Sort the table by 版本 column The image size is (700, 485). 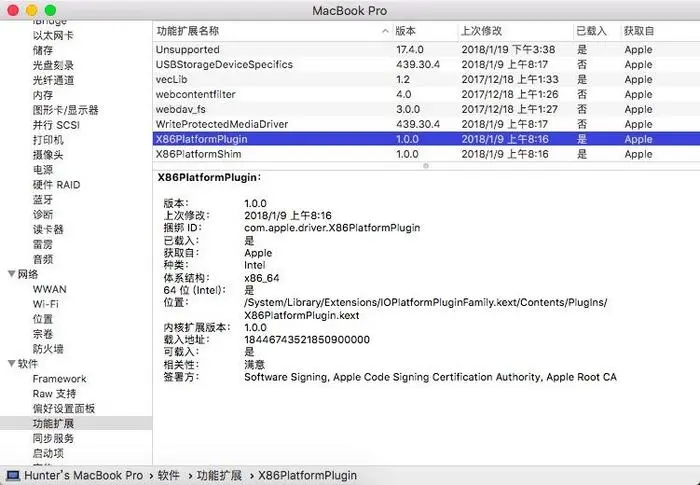click(x=420, y=31)
